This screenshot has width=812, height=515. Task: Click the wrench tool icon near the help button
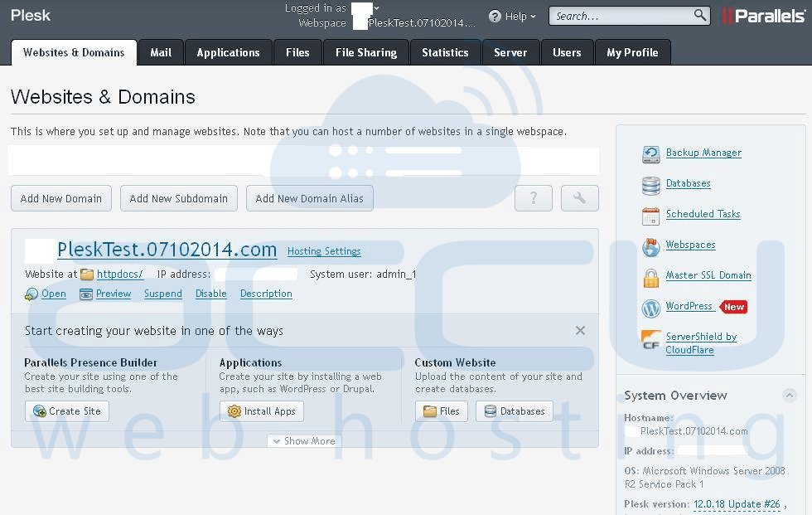coord(579,198)
